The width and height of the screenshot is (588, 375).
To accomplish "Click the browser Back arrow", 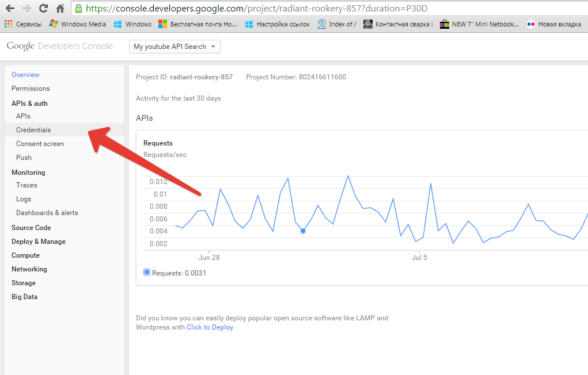I will [x=10, y=8].
